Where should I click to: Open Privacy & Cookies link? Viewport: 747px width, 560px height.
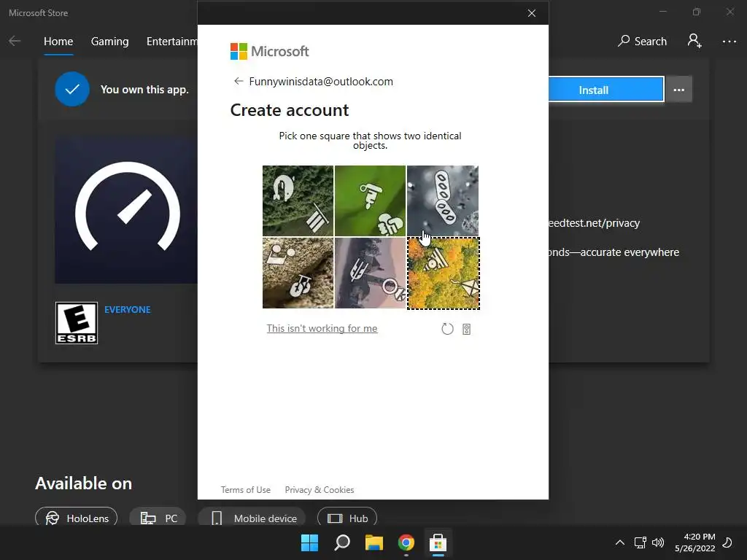(320, 489)
